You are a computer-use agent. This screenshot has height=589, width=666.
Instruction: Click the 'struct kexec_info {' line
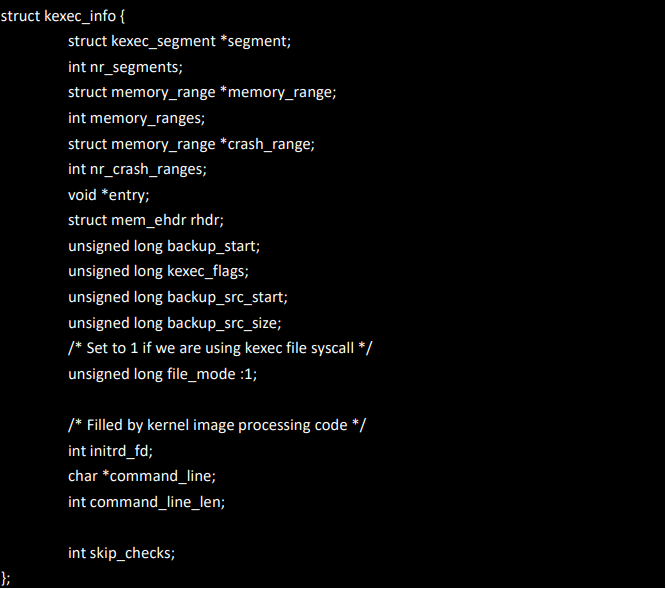(63, 17)
